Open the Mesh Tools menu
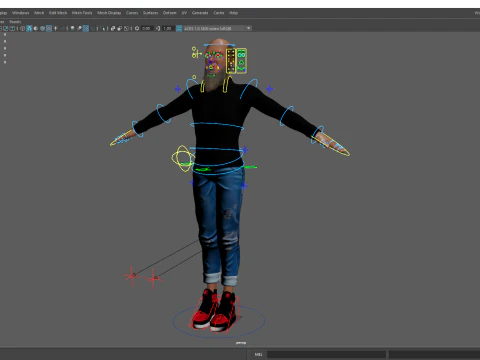The image size is (480, 360). point(82,13)
